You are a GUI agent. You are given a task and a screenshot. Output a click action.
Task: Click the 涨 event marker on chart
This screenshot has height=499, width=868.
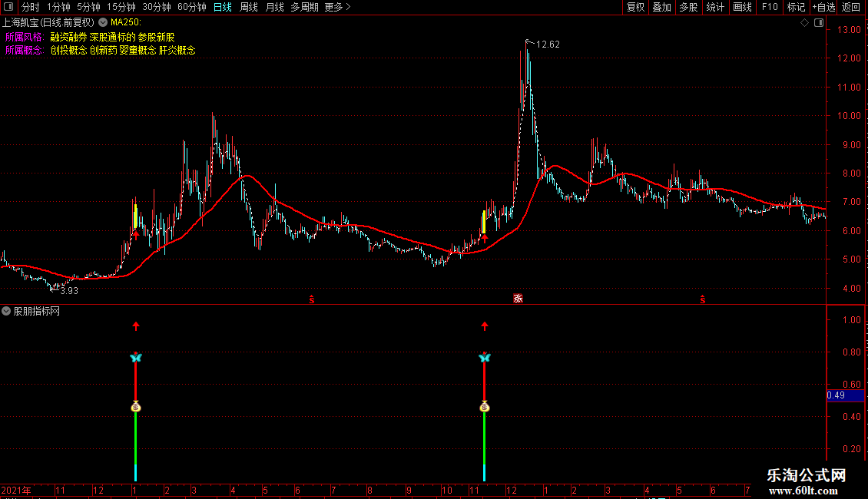tap(518, 299)
